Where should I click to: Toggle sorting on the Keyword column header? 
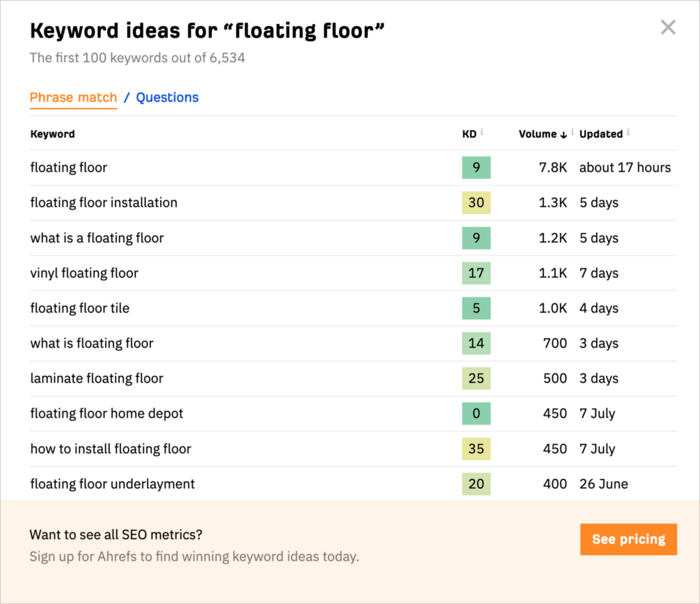point(53,134)
